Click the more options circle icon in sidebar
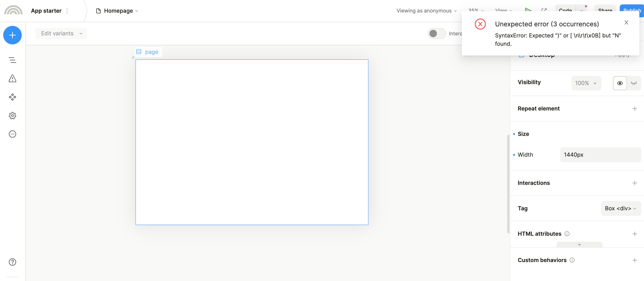 tap(12, 134)
